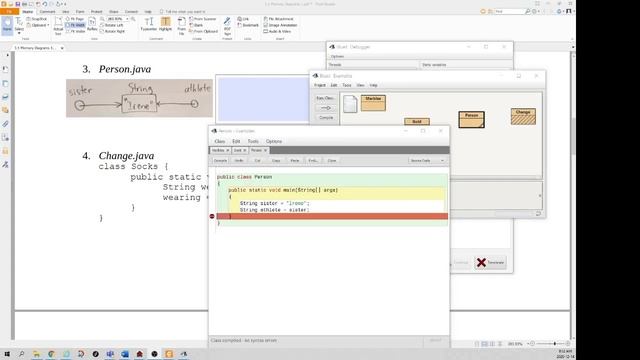Open the Source Code view dropdown
The image size is (640, 360).
427,160
